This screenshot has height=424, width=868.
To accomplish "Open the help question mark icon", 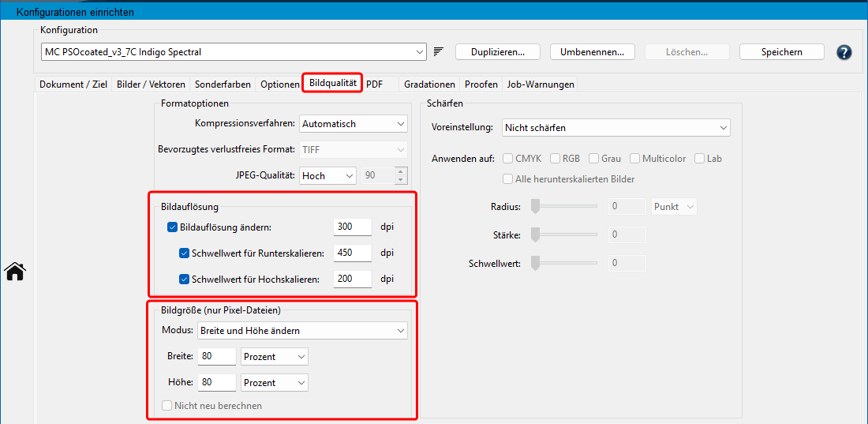I will pyautogui.click(x=844, y=52).
